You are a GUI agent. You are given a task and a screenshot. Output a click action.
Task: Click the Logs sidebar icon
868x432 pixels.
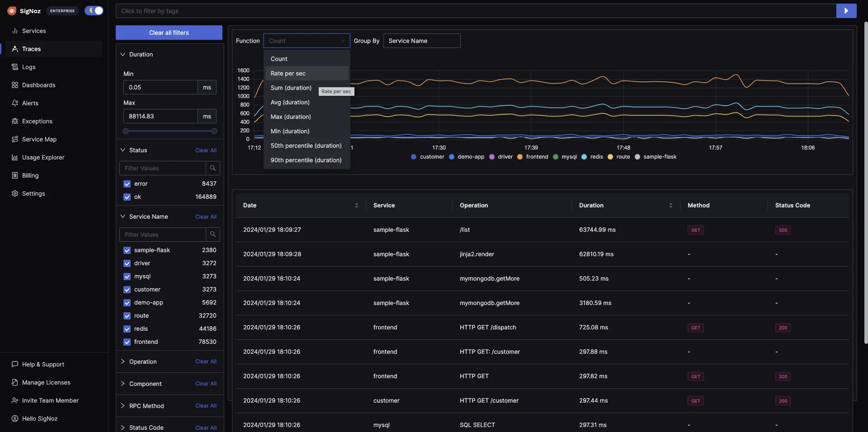click(15, 67)
